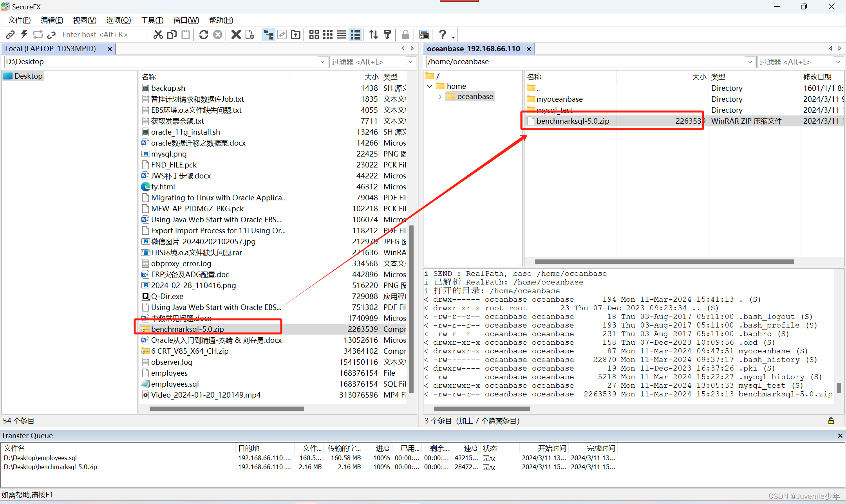Click the Refresh toolbar icon
846x504 pixels.
click(204, 35)
